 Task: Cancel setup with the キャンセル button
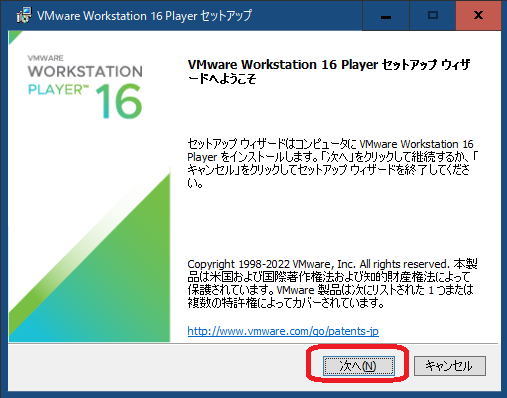click(x=450, y=366)
